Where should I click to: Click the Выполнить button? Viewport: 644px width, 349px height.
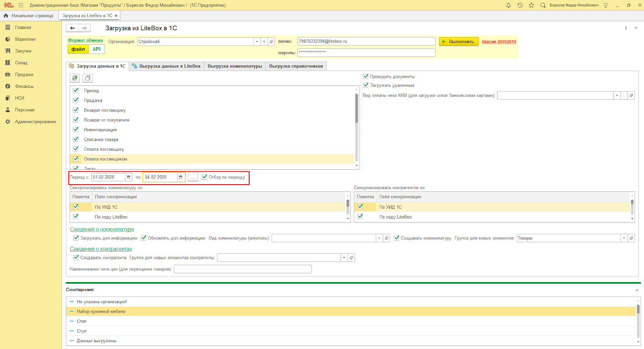click(458, 42)
